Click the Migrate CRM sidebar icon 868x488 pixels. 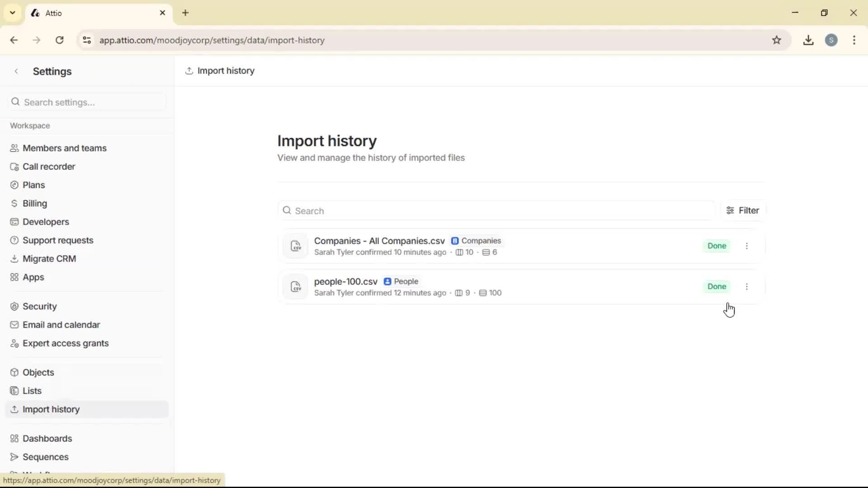click(x=14, y=258)
